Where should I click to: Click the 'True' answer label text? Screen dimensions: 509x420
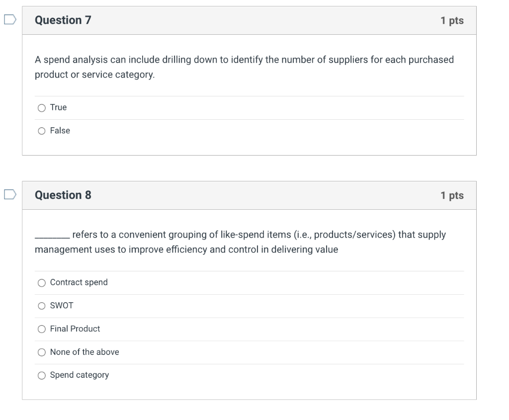click(58, 108)
